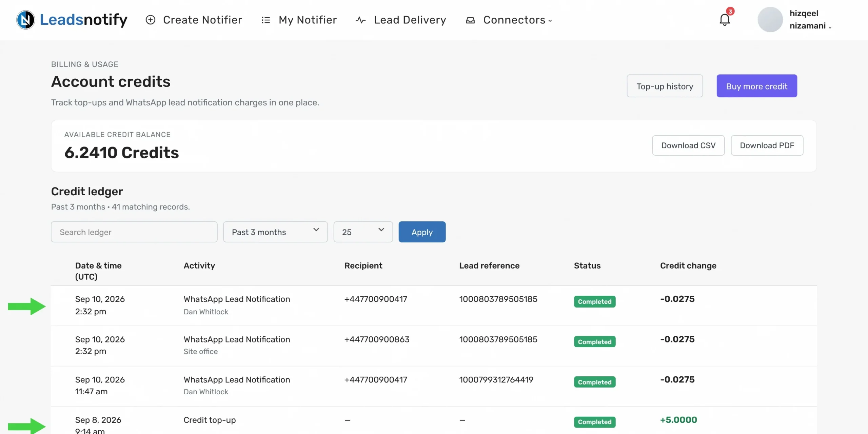The image size is (868, 434).
Task: Click the Activity column header
Action: coord(199,265)
